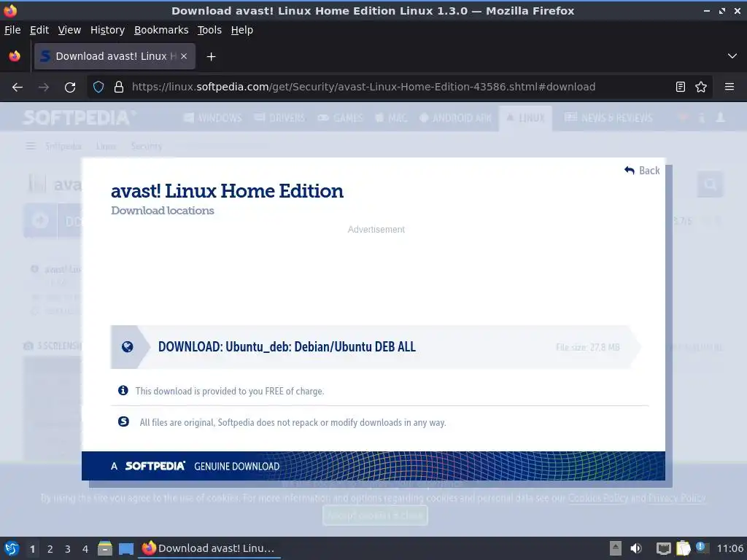The image size is (747, 560).
Task: Open Android APK section in Softpedia nav
Action: (x=455, y=117)
